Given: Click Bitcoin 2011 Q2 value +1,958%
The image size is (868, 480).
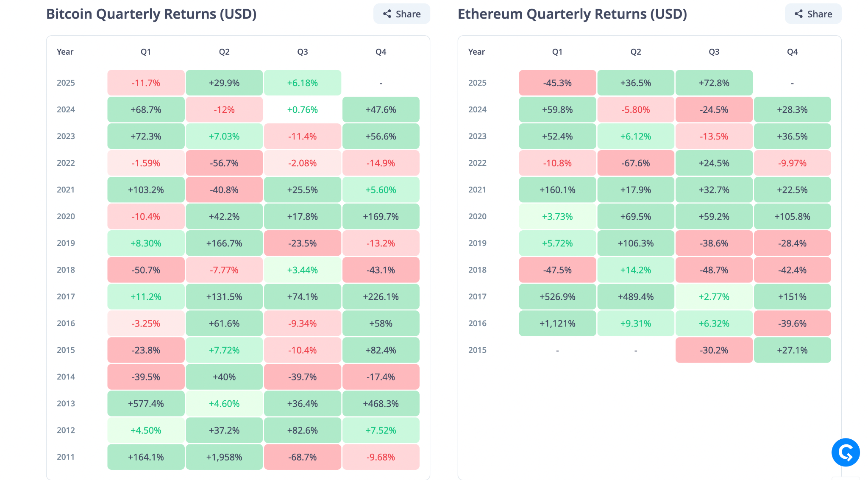Looking at the screenshot, I should coord(224,457).
